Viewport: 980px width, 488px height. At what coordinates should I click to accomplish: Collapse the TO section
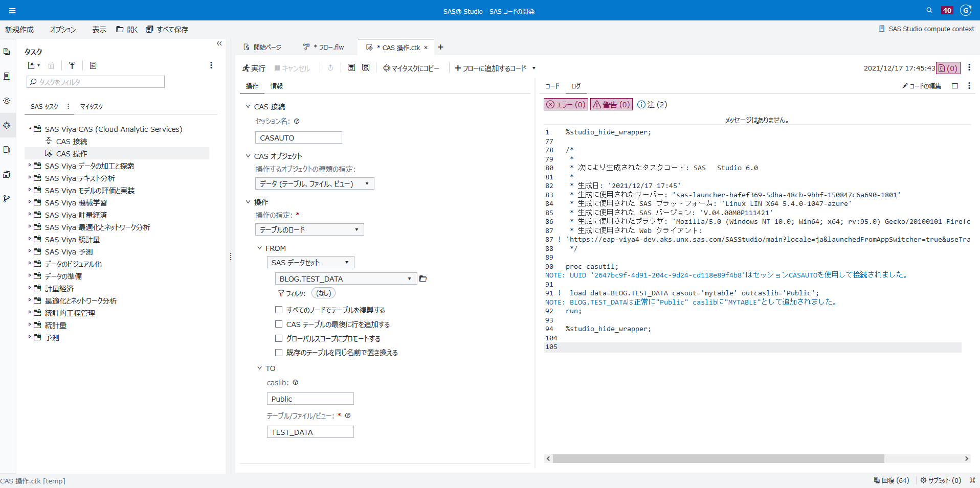pyautogui.click(x=259, y=368)
